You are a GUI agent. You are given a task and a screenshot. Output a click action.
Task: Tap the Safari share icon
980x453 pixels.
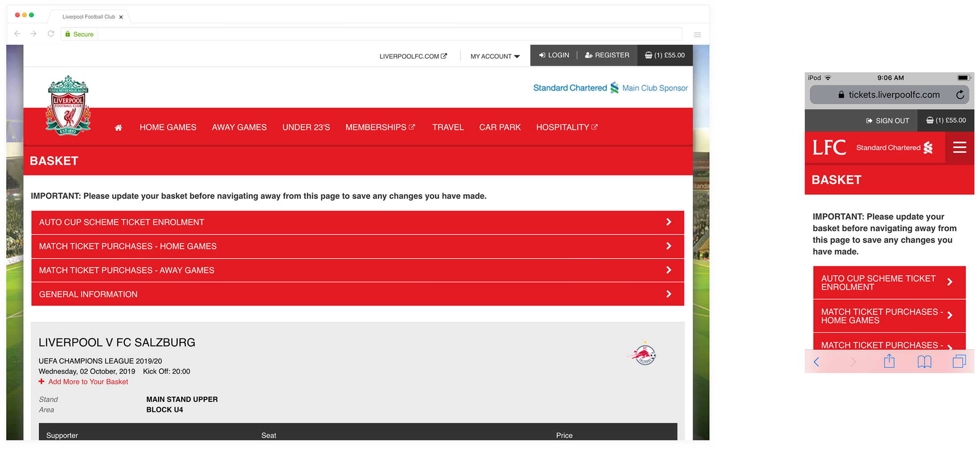[x=889, y=361]
